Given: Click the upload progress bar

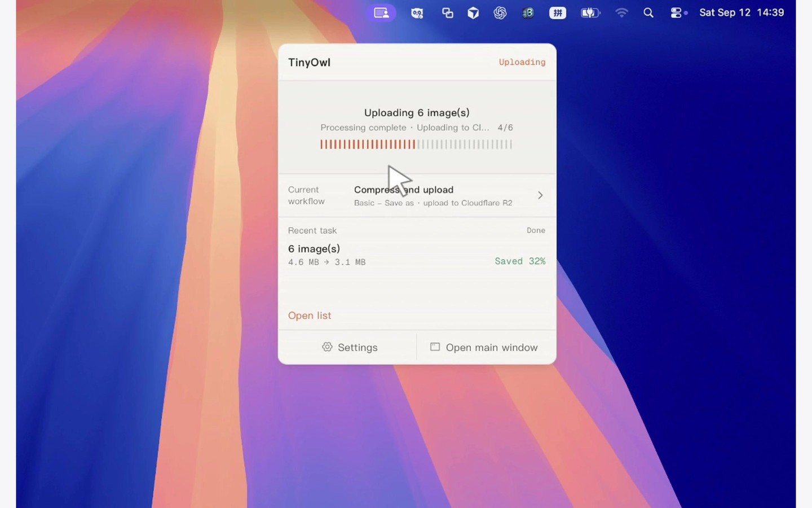Looking at the screenshot, I should point(416,144).
